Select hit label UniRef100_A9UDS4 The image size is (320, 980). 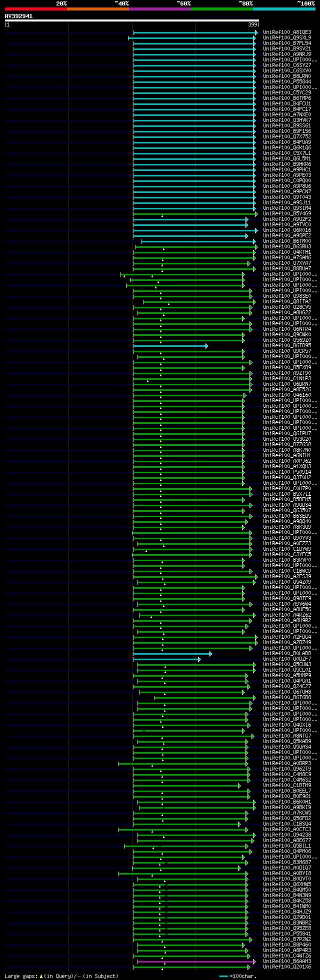coord(287,505)
